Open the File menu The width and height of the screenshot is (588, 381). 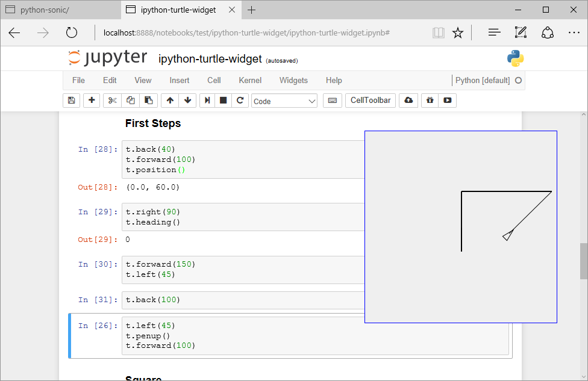click(x=78, y=80)
